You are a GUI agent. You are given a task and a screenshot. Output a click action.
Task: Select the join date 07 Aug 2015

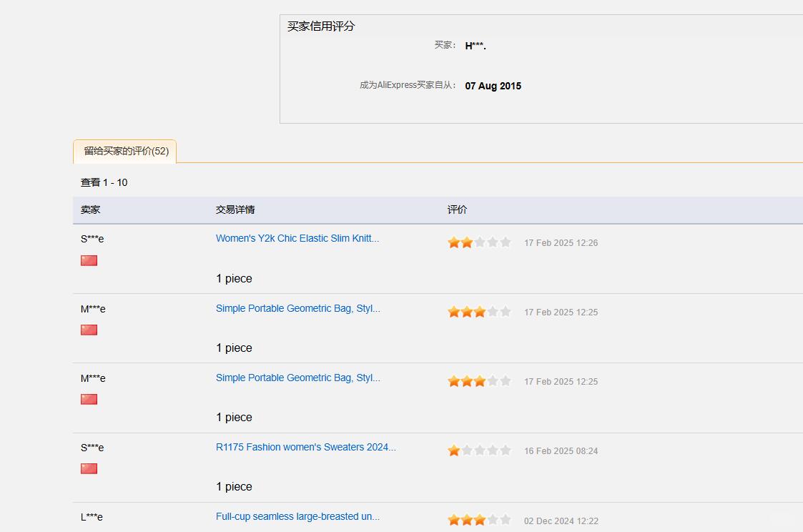coord(493,86)
